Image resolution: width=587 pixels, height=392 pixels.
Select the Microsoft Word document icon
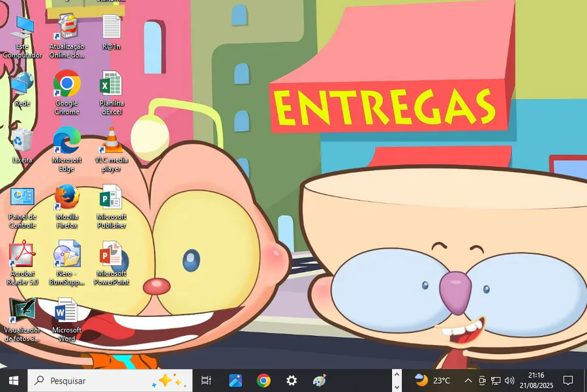point(67,320)
